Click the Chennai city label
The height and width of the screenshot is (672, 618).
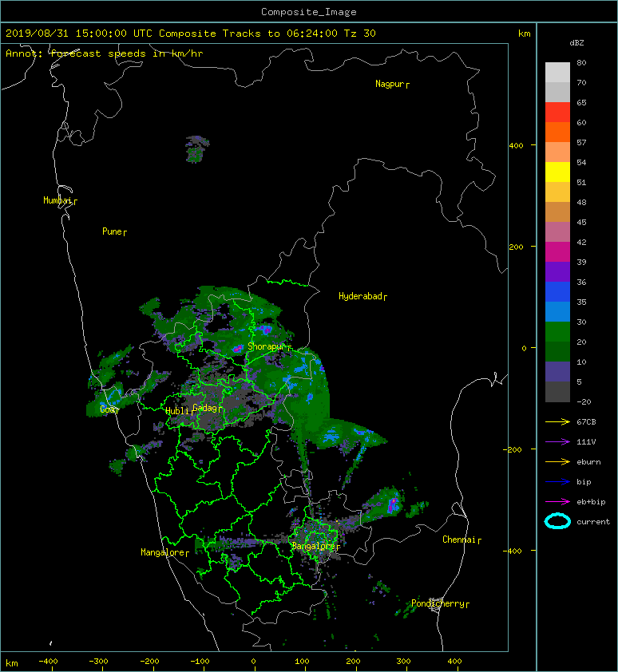(459, 540)
